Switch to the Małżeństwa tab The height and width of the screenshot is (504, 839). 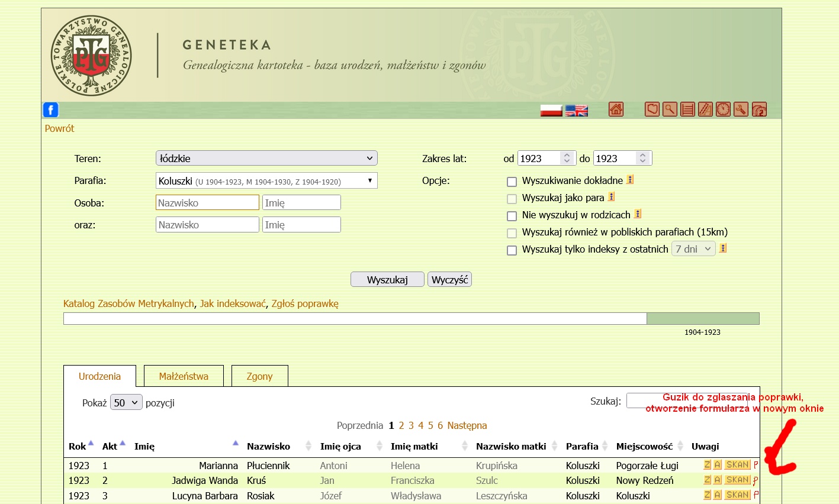pos(184,376)
